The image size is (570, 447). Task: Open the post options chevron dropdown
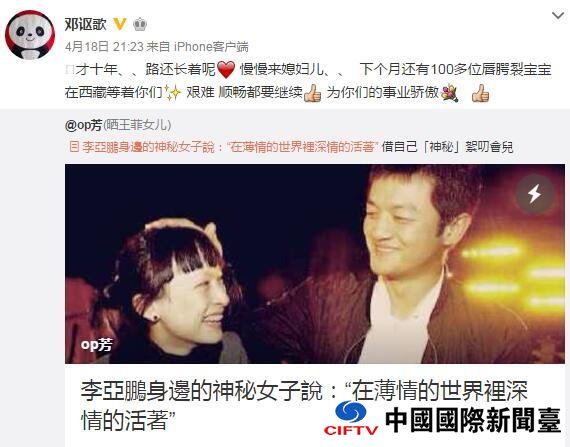[558, 16]
